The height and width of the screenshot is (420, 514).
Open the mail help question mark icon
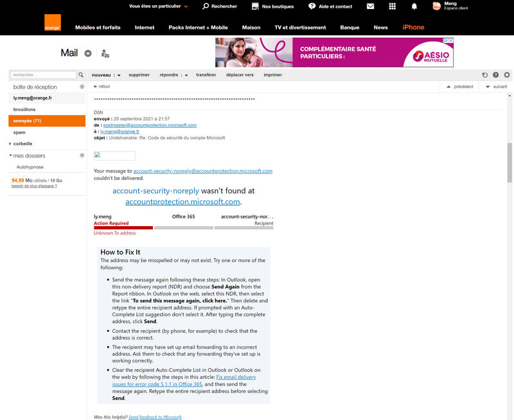point(495,75)
